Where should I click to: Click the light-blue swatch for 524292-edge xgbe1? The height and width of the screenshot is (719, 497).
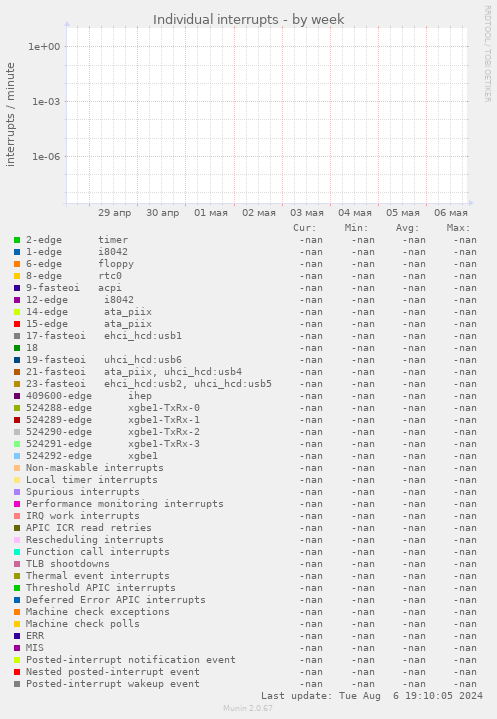click(17, 456)
